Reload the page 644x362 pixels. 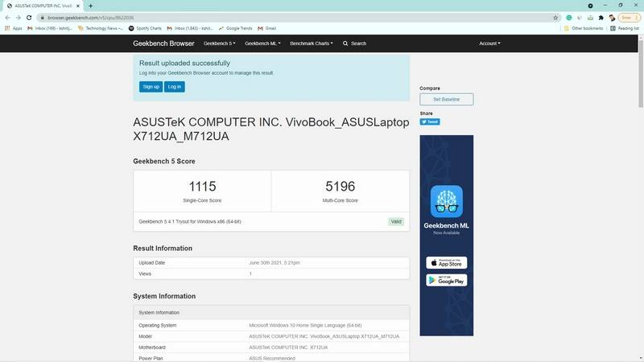pos(30,16)
